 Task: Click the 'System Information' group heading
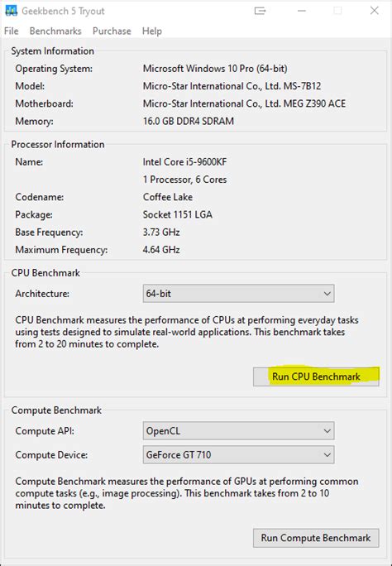tap(53, 51)
